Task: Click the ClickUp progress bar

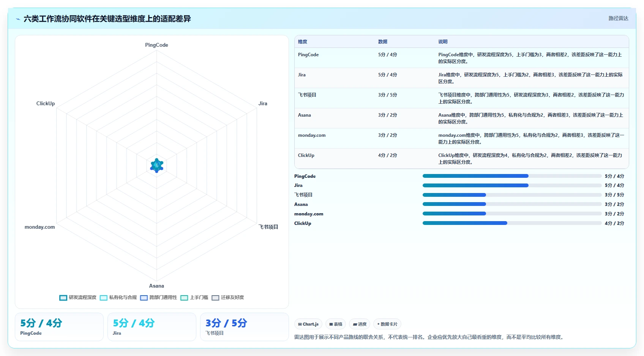Action: click(x=512, y=223)
